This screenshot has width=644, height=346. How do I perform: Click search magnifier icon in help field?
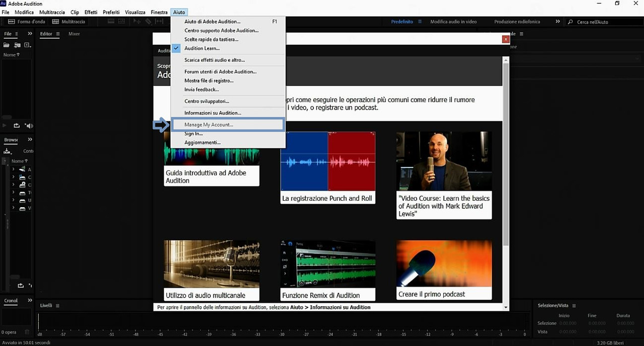570,22
